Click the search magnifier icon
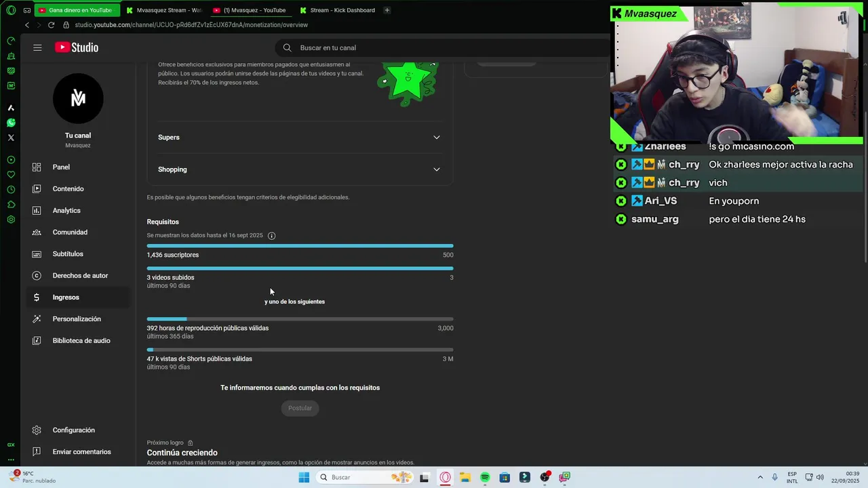This screenshot has width=868, height=488. [x=287, y=47]
